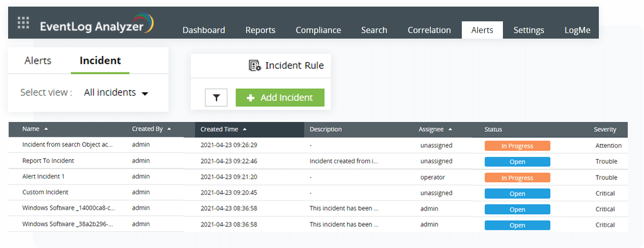
Task: Sort by Created Time column arrow
Action: coord(245,129)
